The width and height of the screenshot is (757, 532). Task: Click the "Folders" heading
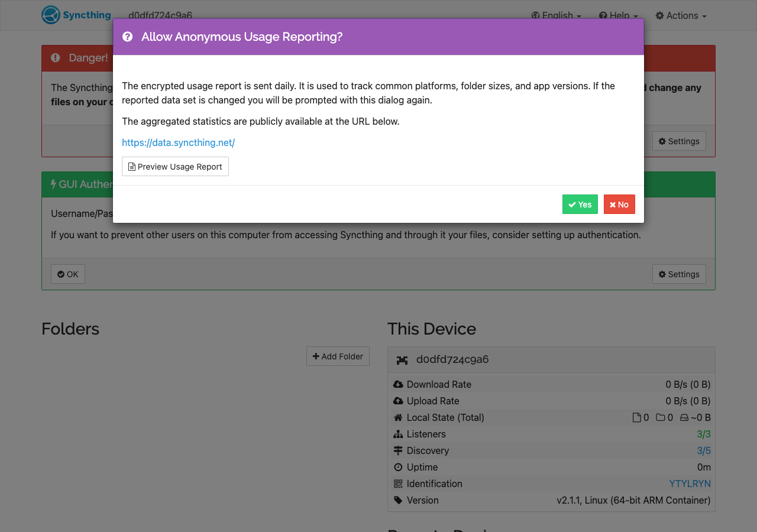coord(70,329)
